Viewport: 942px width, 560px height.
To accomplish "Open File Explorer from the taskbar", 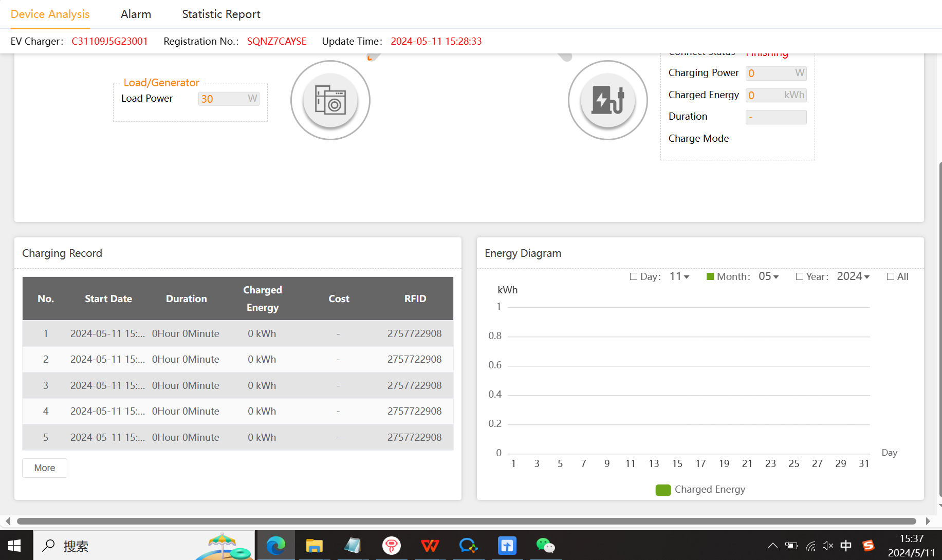I will pos(314,546).
